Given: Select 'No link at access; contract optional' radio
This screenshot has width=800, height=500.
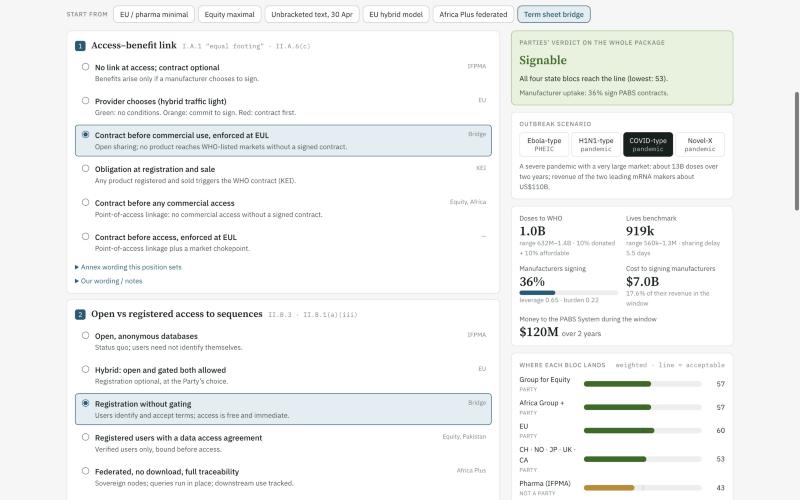Looking at the screenshot, I should pos(85,67).
